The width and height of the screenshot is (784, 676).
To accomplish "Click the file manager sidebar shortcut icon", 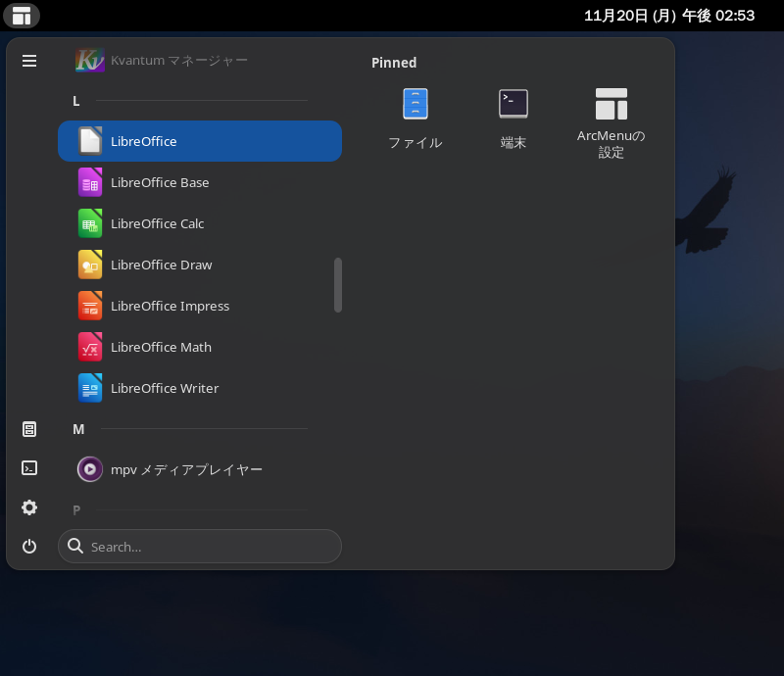I will (29, 429).
